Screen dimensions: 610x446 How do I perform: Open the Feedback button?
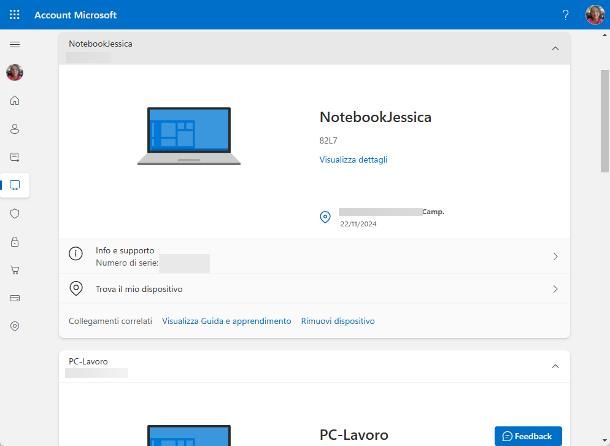tap(528, 436)
